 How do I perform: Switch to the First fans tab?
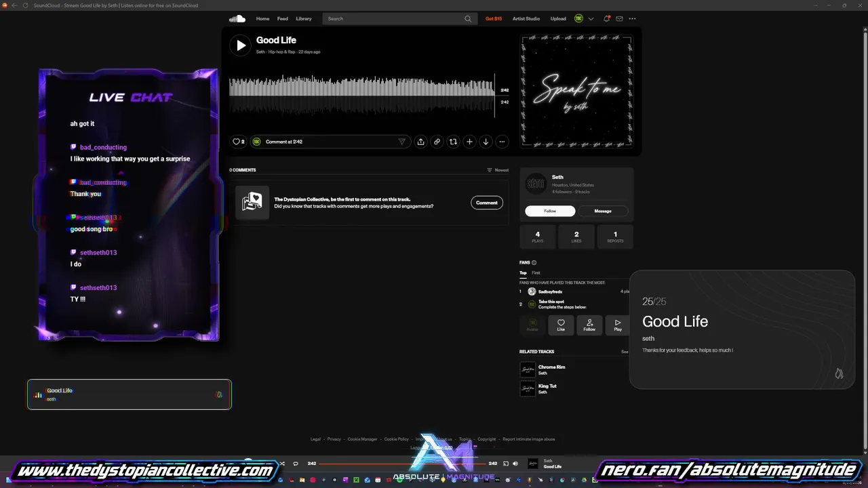(x=536, y=272)
